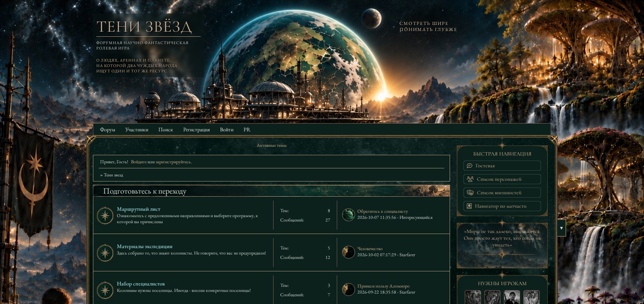Click the Навигатор по матчасти button

click(502, 206)
